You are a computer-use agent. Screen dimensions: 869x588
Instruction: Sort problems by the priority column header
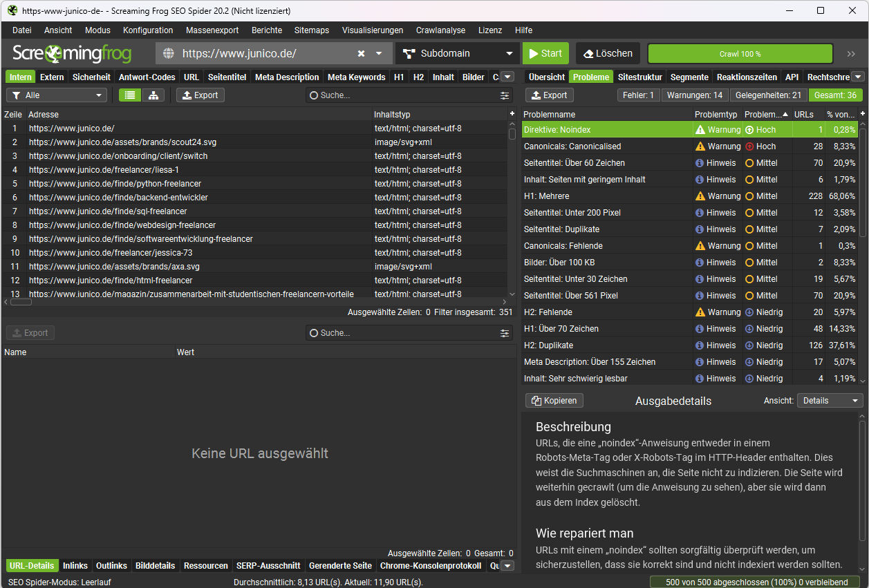coord(767,114)
